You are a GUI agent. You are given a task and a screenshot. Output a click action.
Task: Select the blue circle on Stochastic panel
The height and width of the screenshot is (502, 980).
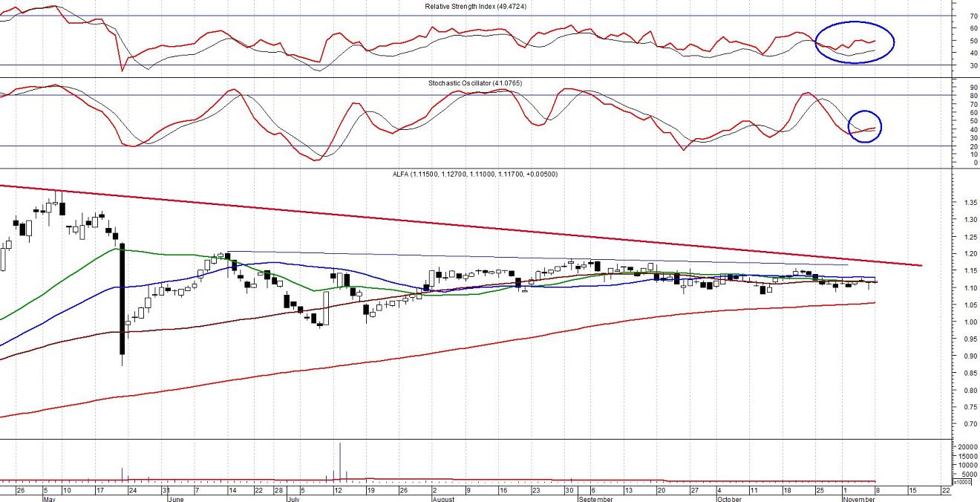(x=865, y=111)
